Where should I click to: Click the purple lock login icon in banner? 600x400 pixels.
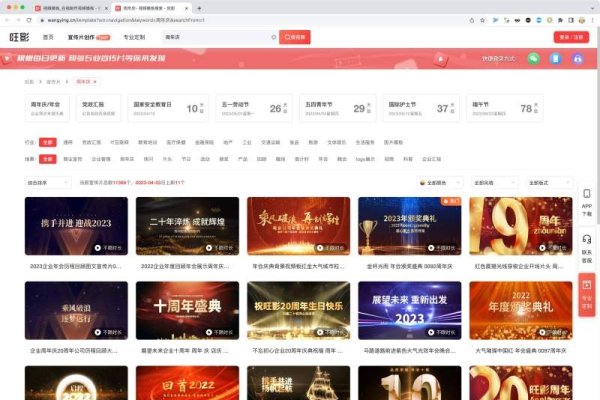tap(578, 59)
